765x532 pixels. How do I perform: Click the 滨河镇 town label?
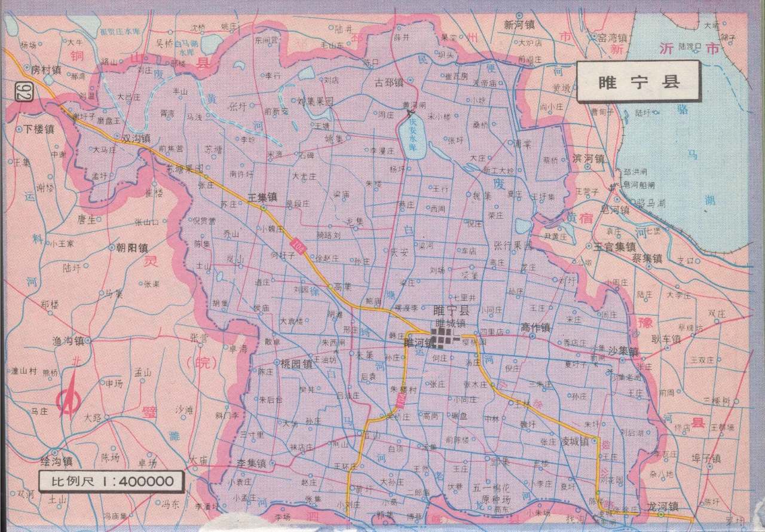(x=589, y=159)
